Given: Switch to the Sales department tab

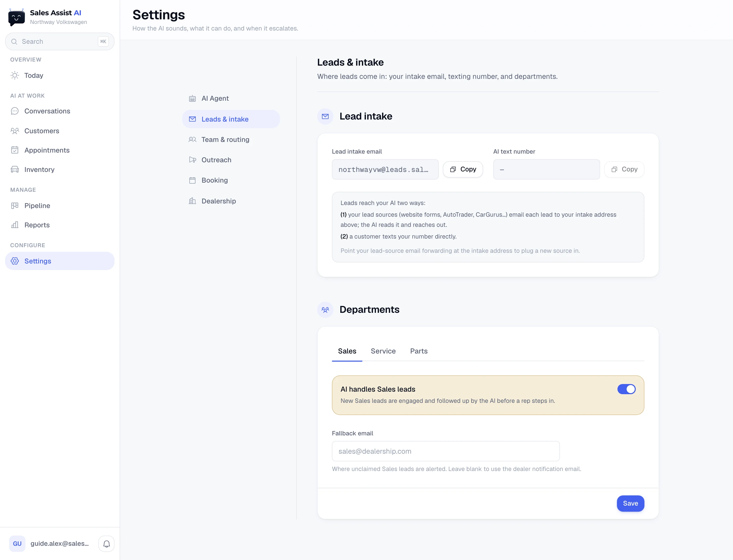Looking at the screenshot, I should pos(347,351).
